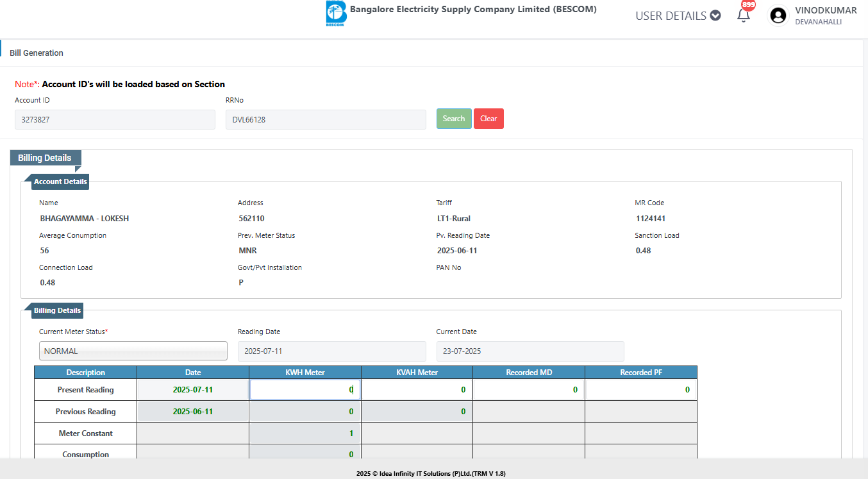This screenshot has width=868, height=479.
Task: Click the green Search button
Action: point(454,119)
